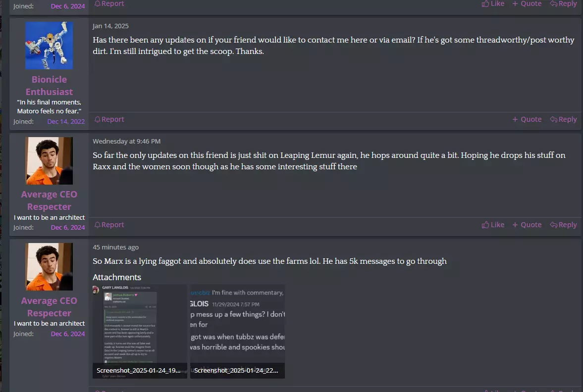Open the 45 minutes ago timestamp permalink

(x=115, y=247)
